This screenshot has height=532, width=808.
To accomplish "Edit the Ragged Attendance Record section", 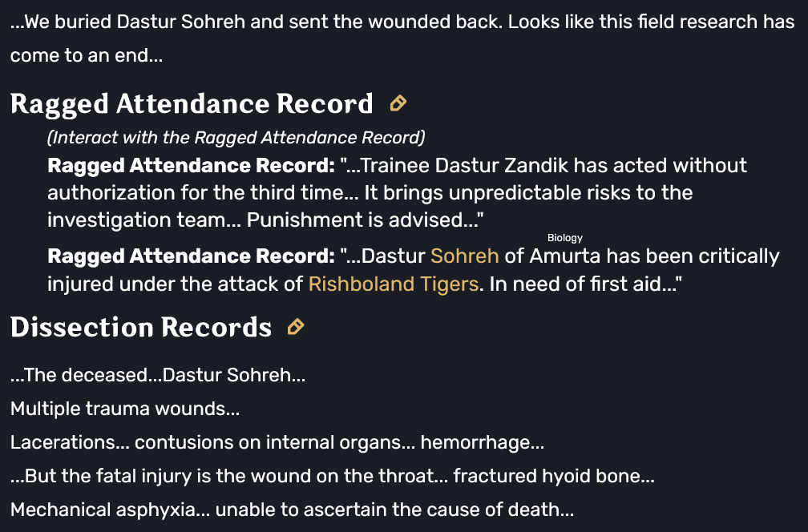I will click(398, 103).
